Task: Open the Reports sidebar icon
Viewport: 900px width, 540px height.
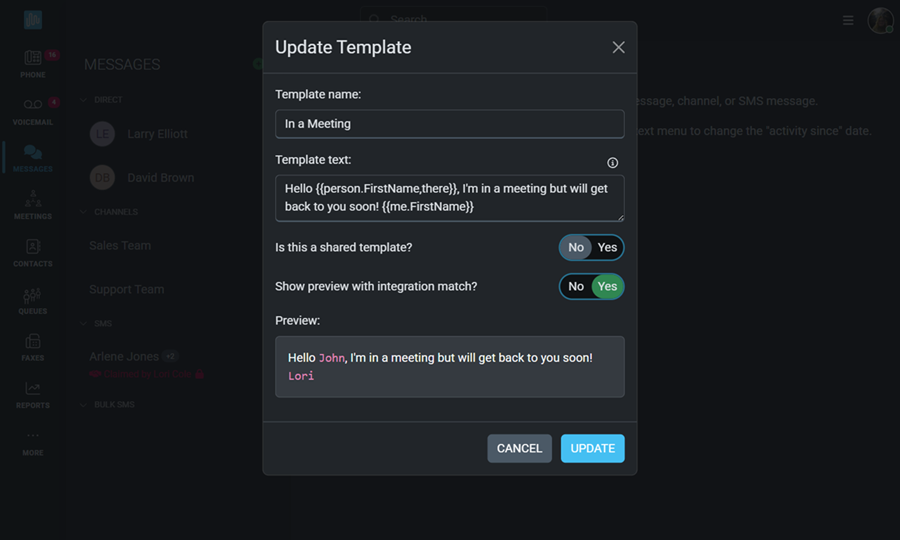Action: pos(33,390)
